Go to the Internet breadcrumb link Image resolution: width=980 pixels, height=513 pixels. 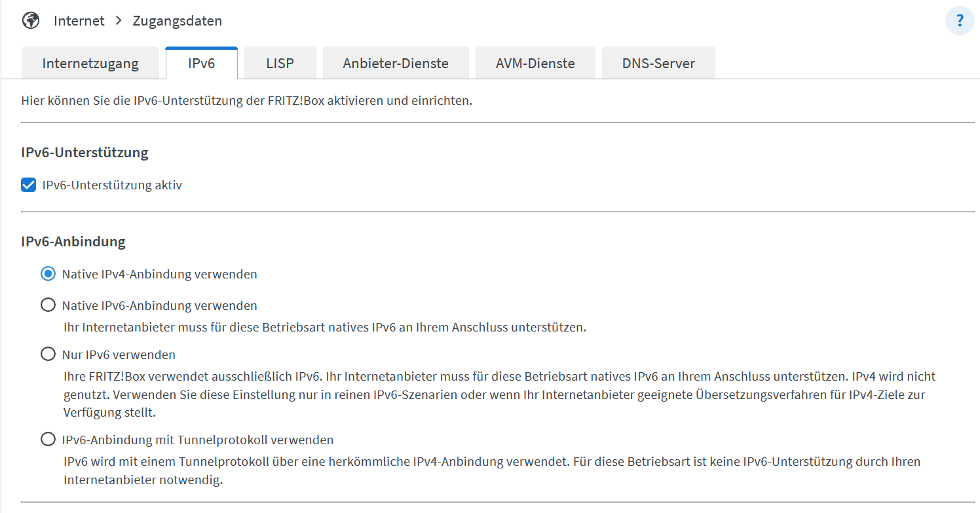(79, 21)
